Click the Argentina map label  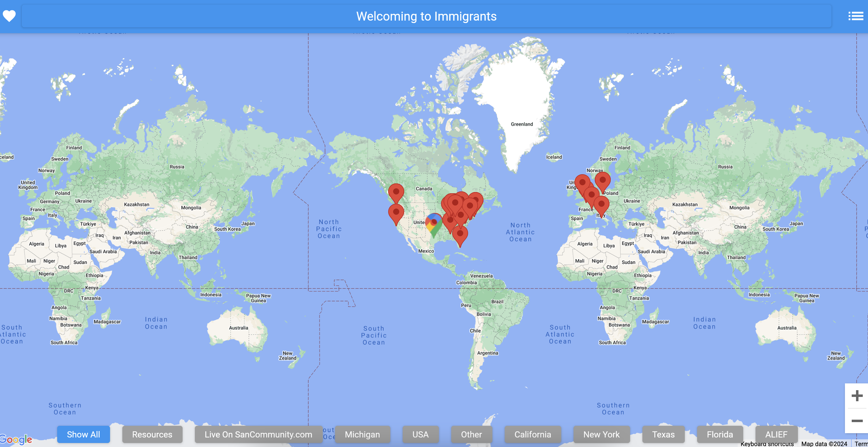pyautogui.click(x=487, y=353)
